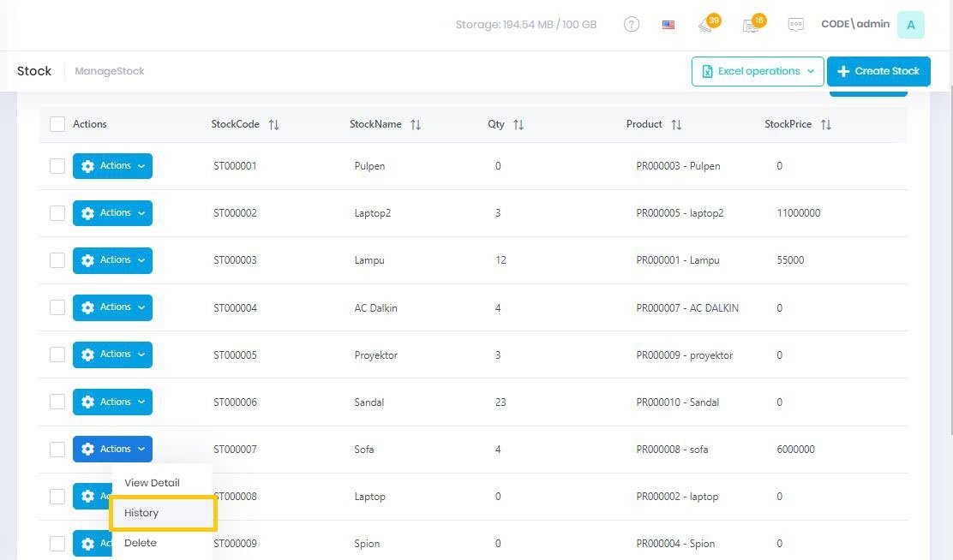Open the help question mark icon
This screenshot has width=953, height=560.
pyautogui.click(x=632, y=25)
